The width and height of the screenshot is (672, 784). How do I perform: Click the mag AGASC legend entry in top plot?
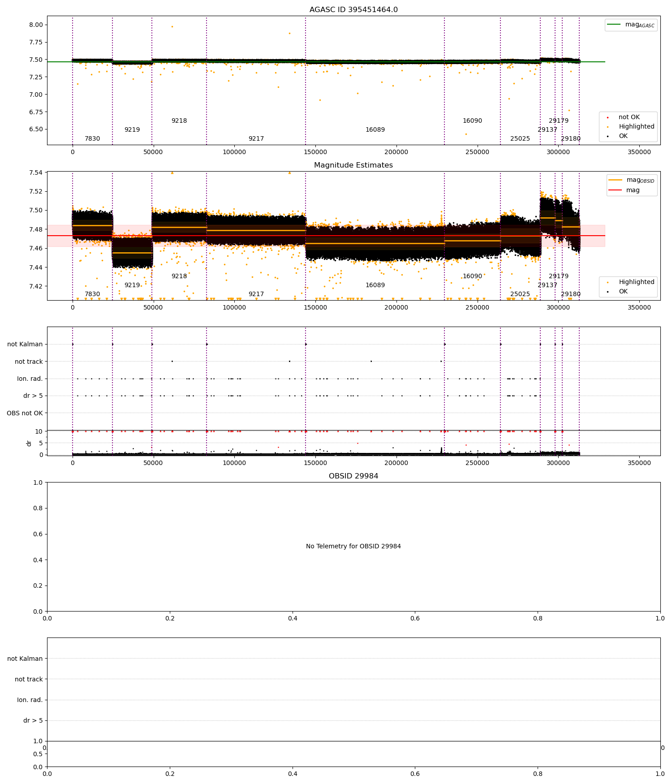[x=631, y=25]
